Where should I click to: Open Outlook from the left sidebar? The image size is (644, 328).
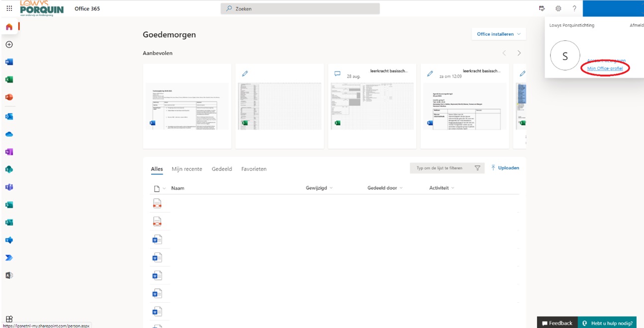point(9,116)
